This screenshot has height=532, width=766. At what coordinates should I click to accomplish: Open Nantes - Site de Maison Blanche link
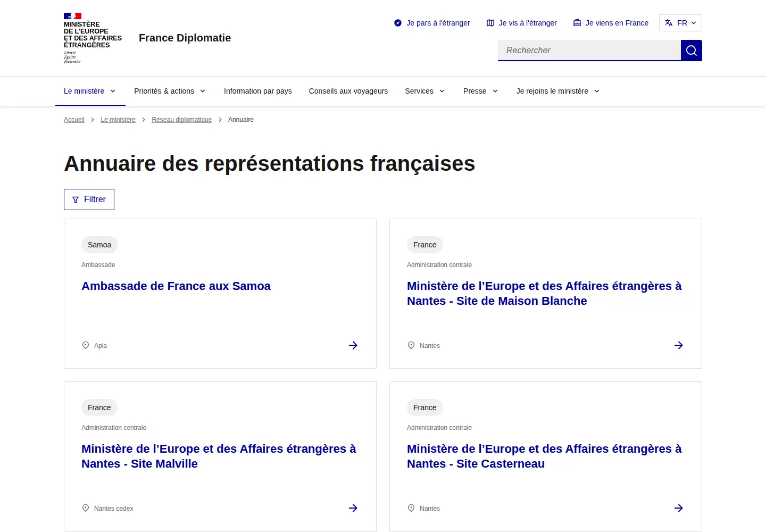(x=544, y=294)
